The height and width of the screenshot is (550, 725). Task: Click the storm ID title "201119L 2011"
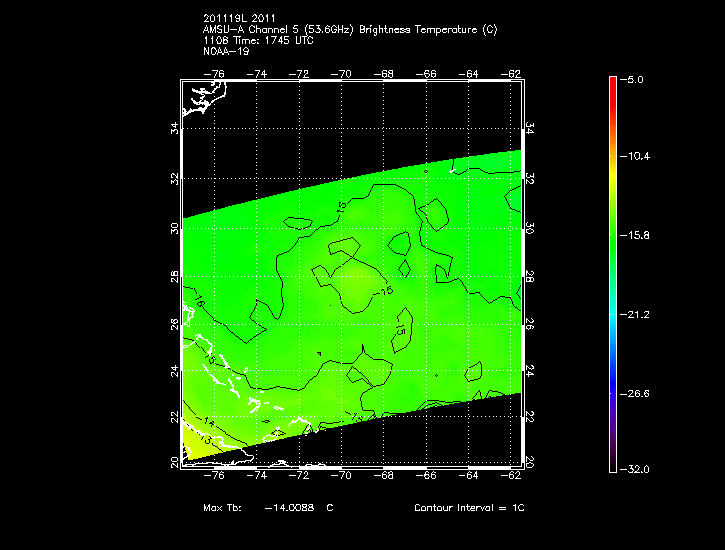(238, 19)
